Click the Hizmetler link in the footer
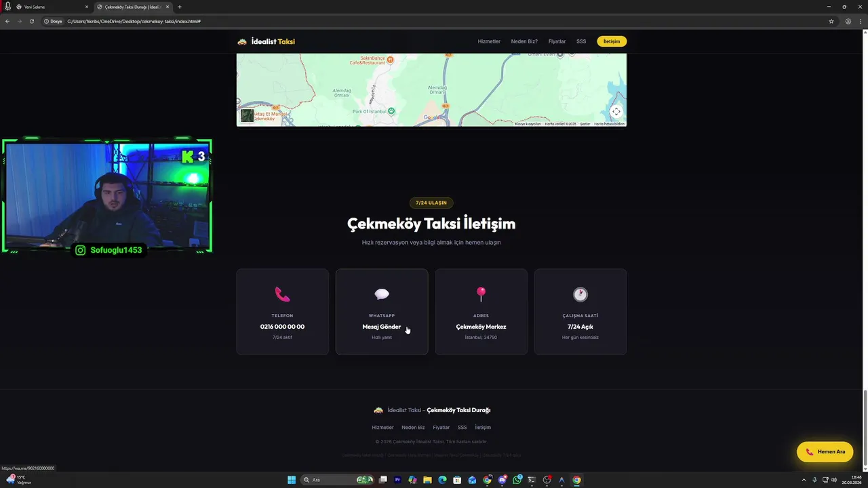868x488 pixels. pos(382,428)
